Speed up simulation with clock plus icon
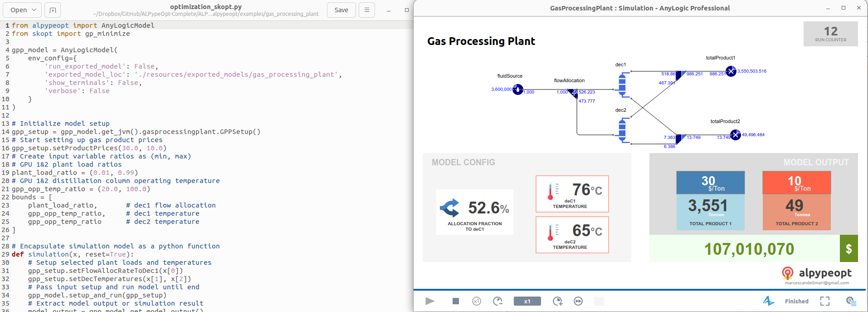Image resolution: width=868 pixels, height=312 pixels. (558, 301)
